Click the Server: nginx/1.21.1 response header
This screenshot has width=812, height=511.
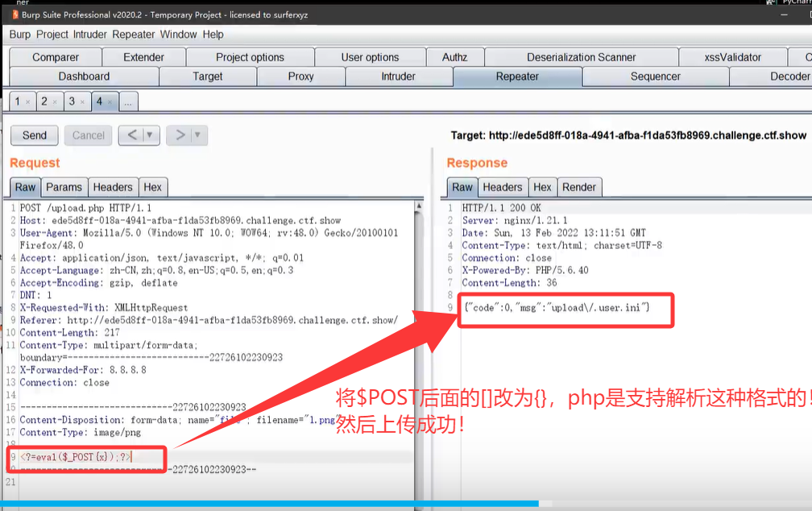click(x=514, y=220)
